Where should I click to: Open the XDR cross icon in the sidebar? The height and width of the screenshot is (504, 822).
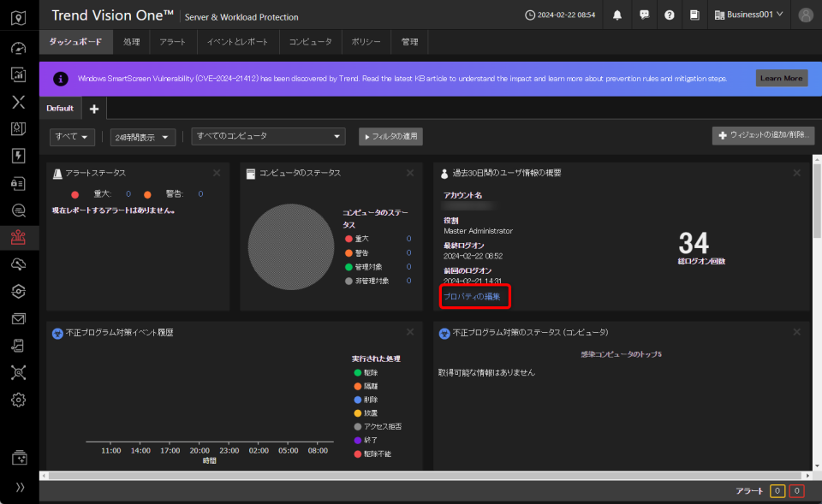click(18, 102)
